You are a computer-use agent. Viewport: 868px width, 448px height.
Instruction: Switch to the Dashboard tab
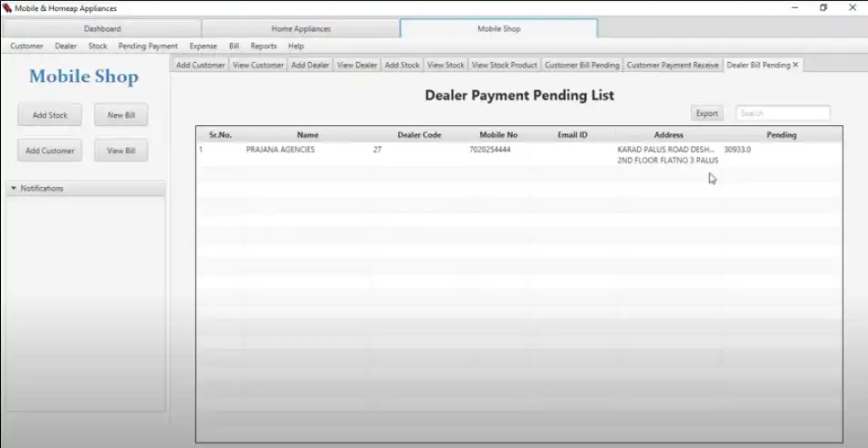[102, 28]
